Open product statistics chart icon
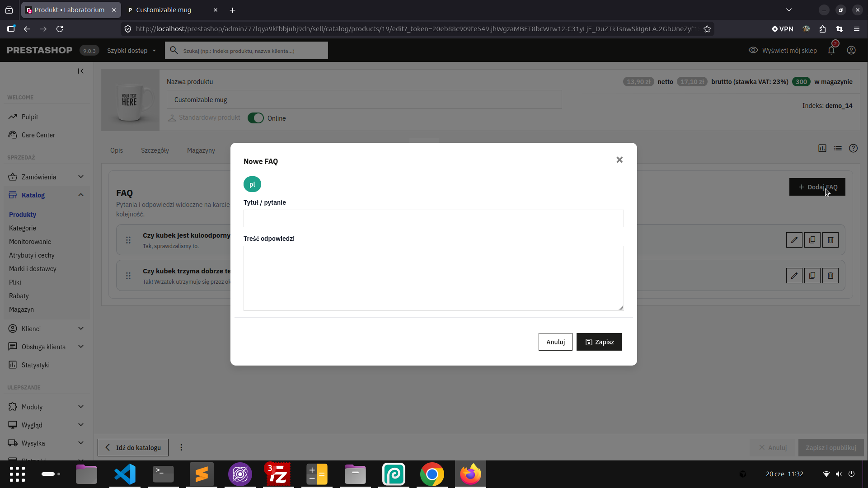868x488 pixels. coord(822,148)
